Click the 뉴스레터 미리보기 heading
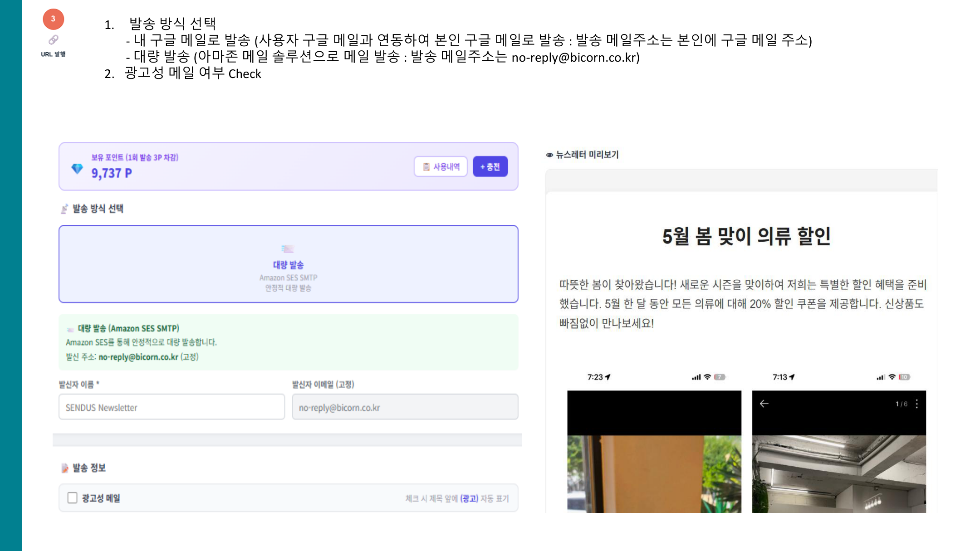The height and width of the screenshot is (551, 980). click(x=587, y=155)
